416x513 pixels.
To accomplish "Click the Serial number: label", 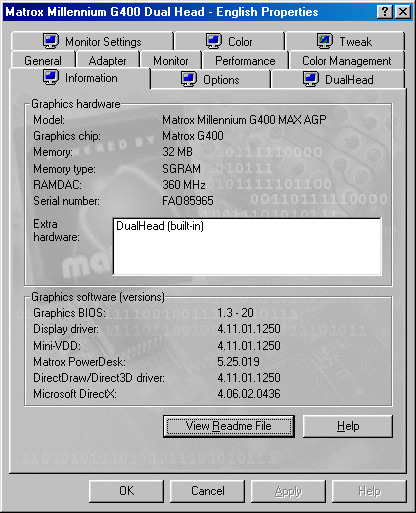I will [66, 201].
